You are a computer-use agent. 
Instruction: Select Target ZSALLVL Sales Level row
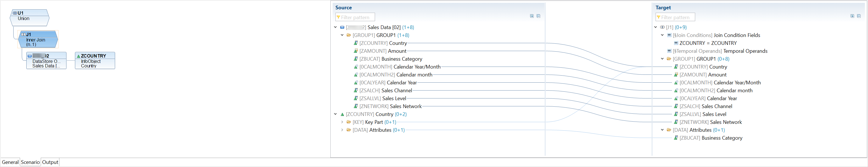(700, 114)
